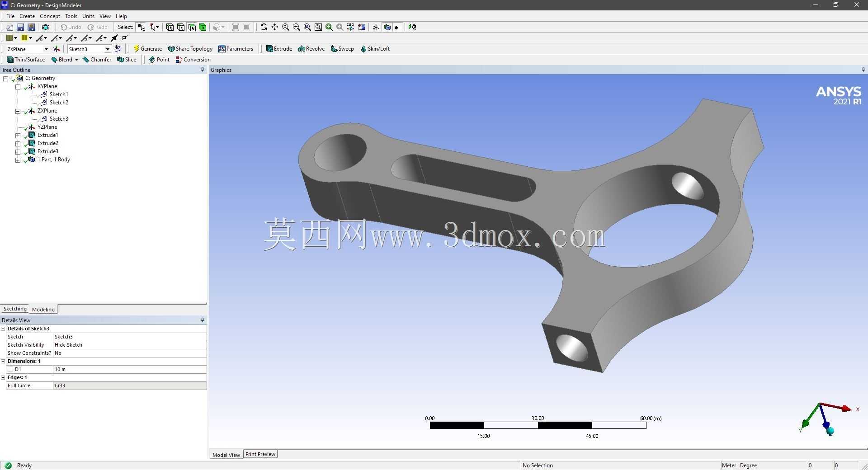Click the Point feature tool
The height and width of the screenshot is (470, 868).
[x=159, y=60]
